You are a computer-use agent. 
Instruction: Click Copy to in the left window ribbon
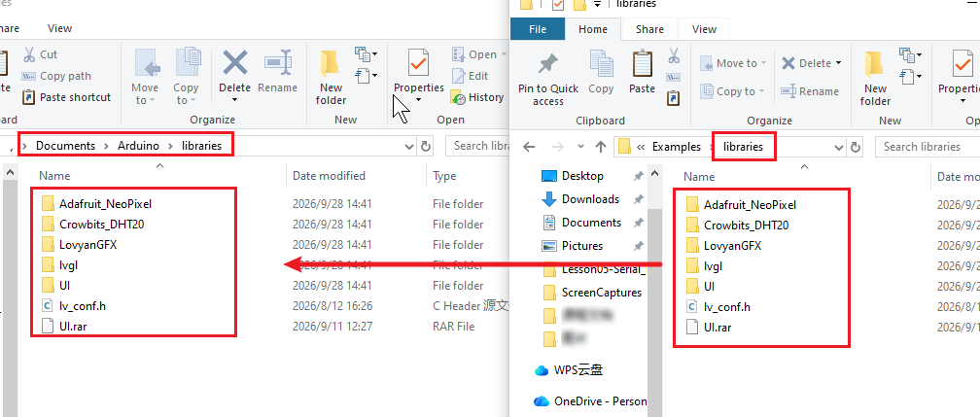pyautogui.click(x=187, y=76)
